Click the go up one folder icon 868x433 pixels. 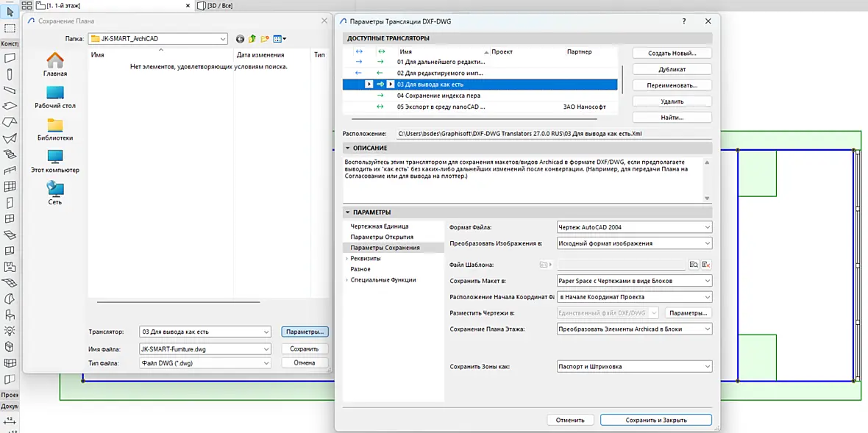tap(252, 39)
